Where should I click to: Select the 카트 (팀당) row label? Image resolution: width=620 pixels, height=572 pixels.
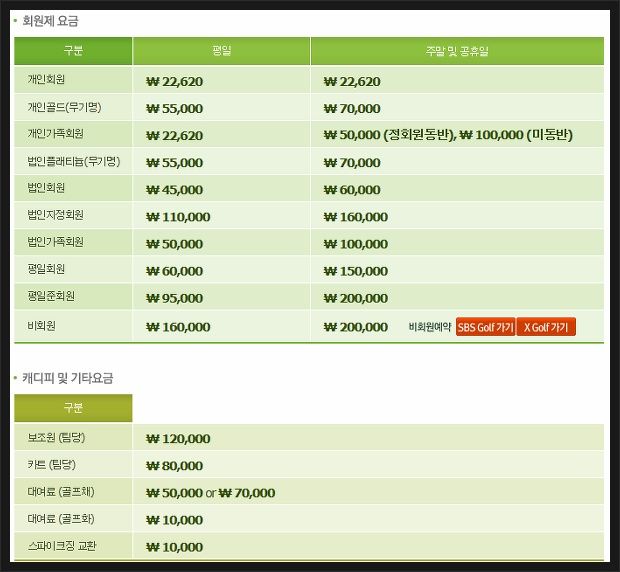[51, 464]
